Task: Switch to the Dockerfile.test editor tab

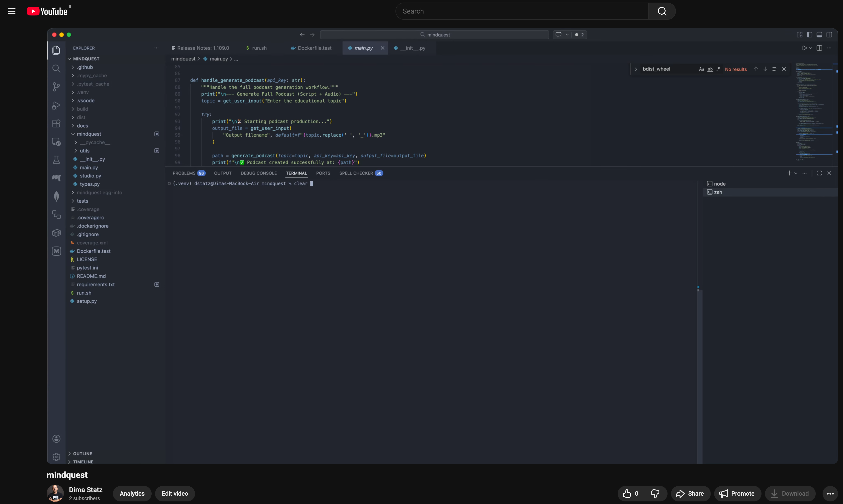Action: tap(314, 48)
